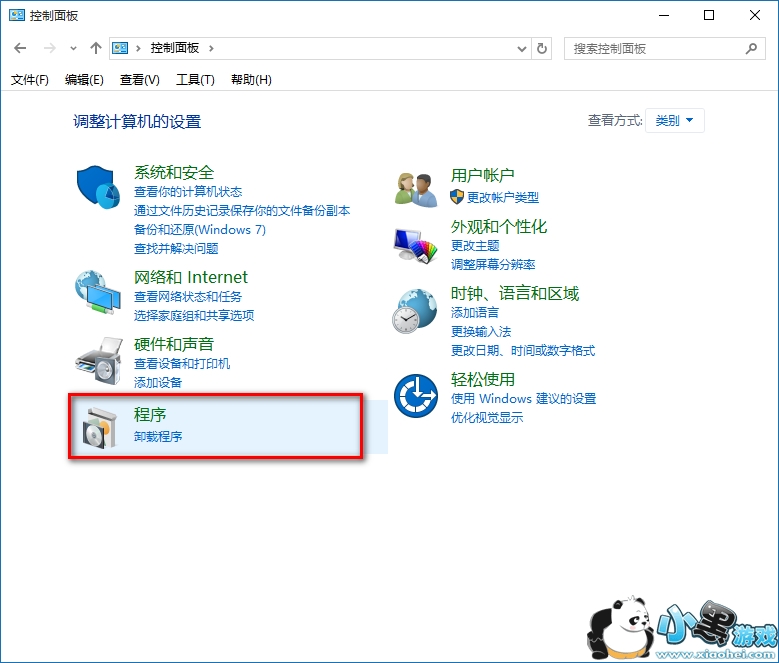Screen dimensions: 779x663
Task: Open the User Accounts people icon
Action: (416, 189)
